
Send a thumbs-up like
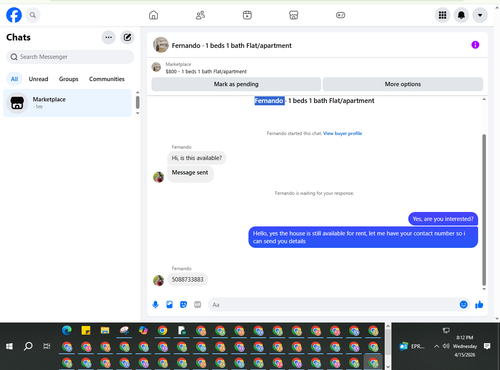[x=479, y=304]
